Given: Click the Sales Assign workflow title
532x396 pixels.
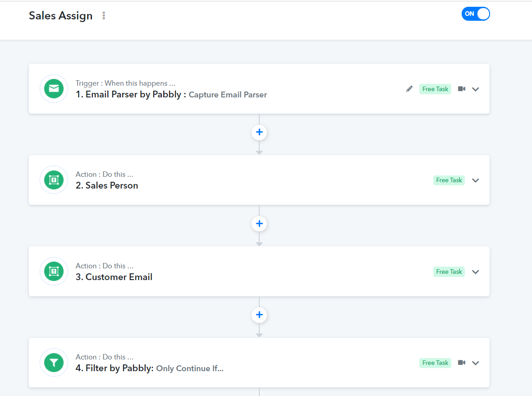Looking at the screenshot, I should coord(61,16).
